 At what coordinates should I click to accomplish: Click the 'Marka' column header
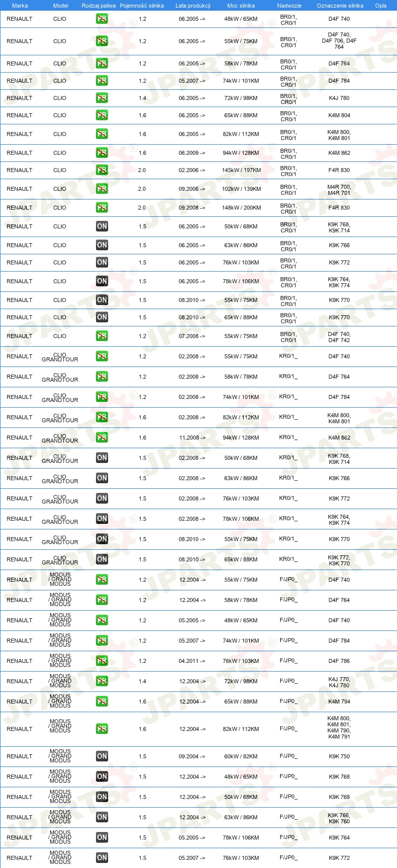click(x=20, y=6)
